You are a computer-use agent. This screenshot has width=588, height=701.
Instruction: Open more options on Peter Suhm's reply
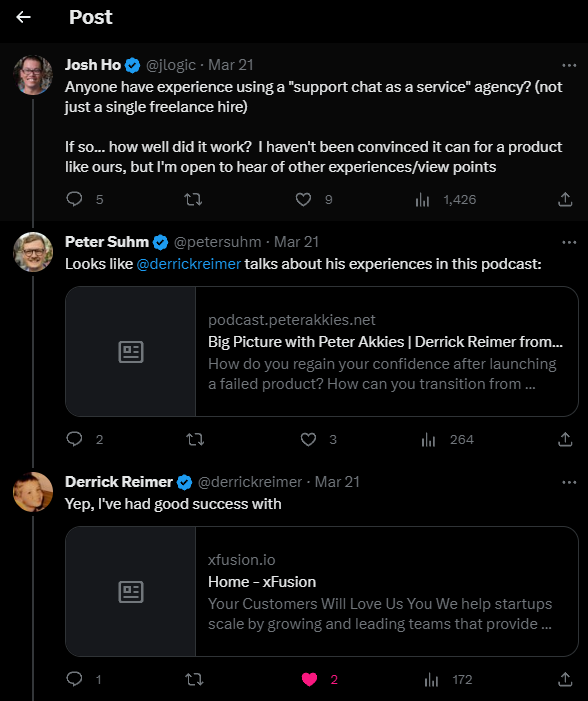(569, 242)
